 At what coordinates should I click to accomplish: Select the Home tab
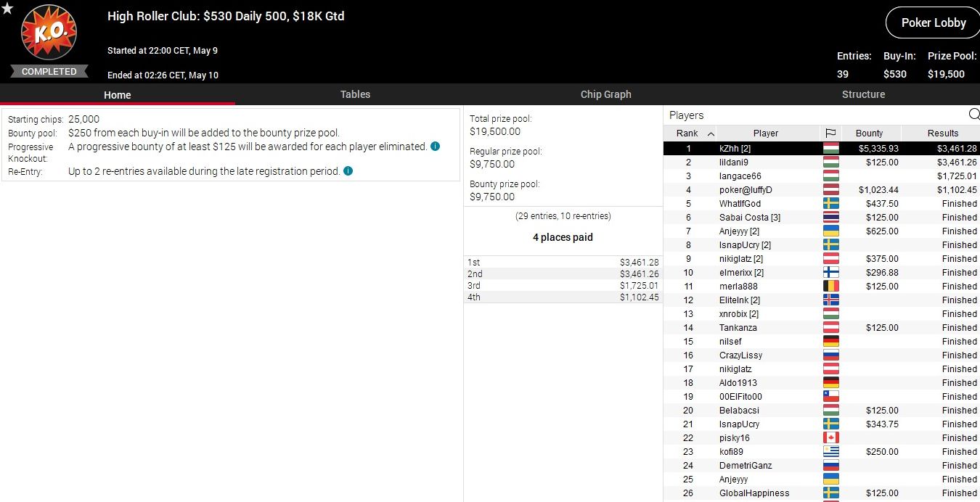click(x=117, y=95)
